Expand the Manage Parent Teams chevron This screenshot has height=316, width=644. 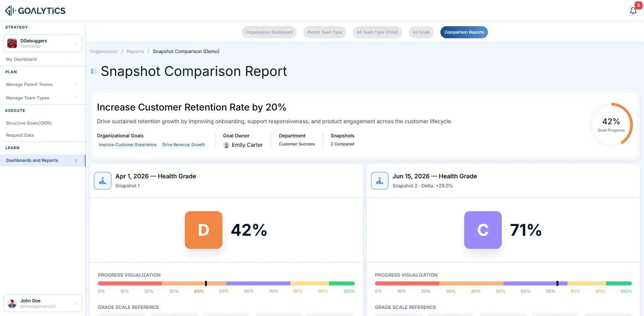coord(76,85)
